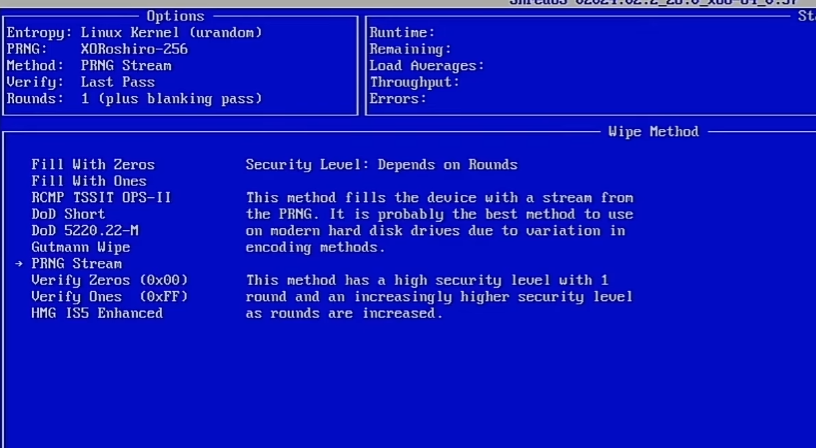This screenshot has height=448, width=816.
Task: Choose the RCMP TSSIT OPS-II method
Action: [101, 198]
